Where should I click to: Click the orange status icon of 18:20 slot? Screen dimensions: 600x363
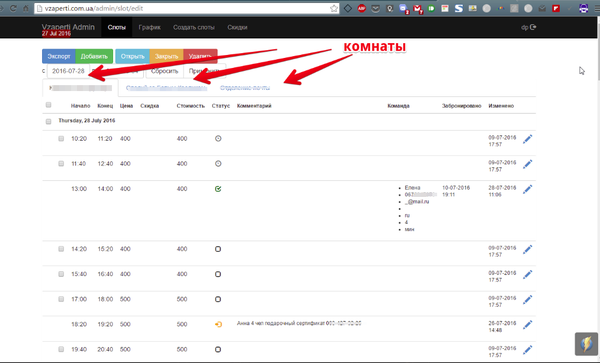click(x=218, y=324)
